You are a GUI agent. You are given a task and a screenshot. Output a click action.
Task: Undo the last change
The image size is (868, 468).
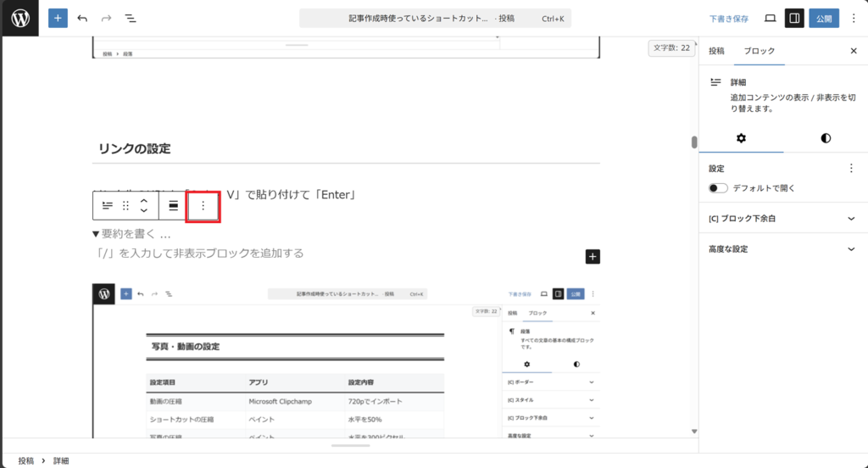[82, 18]
